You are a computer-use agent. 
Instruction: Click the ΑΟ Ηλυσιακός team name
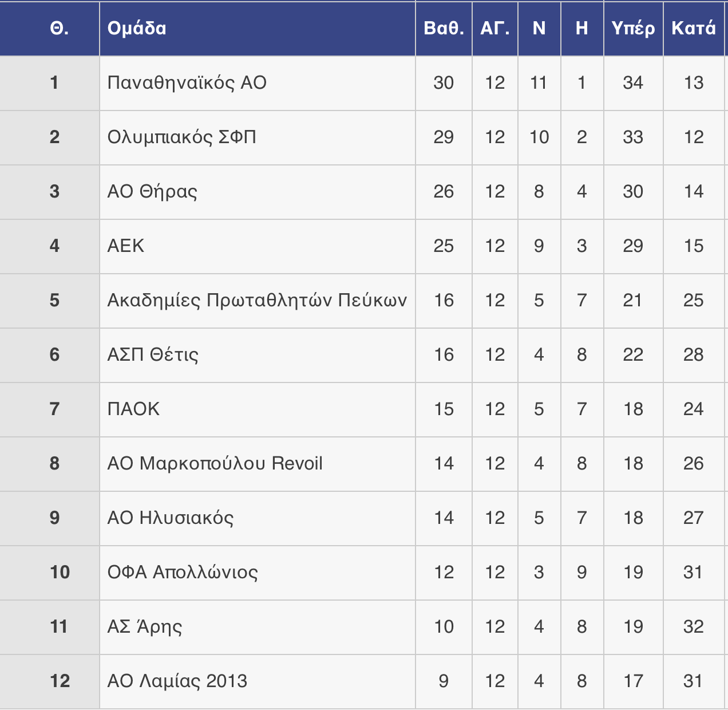click(x=171, y=518)
